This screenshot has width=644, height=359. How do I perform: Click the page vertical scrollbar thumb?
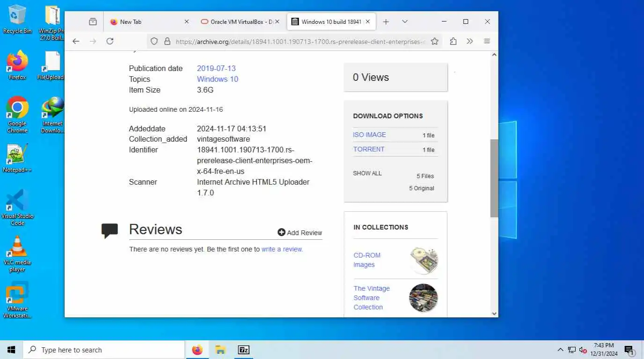coord(494,178)
